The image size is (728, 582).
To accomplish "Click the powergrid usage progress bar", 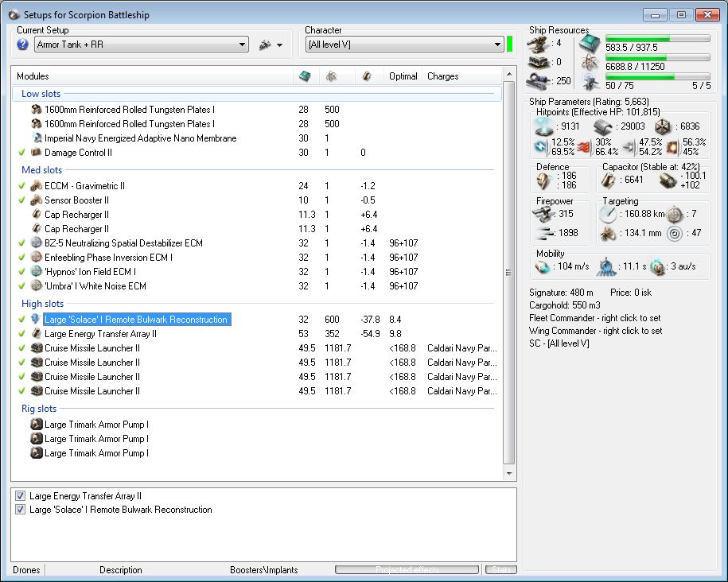I will [658, 57].
